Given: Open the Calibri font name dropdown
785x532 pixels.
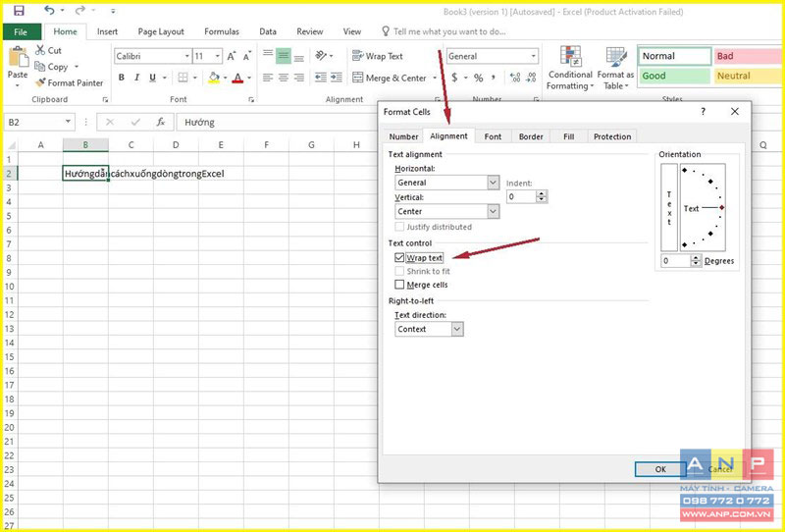Looking at the screenshot, I should 187,56.
